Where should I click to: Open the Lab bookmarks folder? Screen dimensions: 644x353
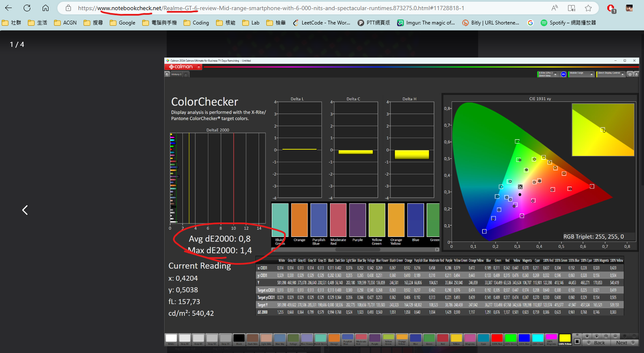251,23
